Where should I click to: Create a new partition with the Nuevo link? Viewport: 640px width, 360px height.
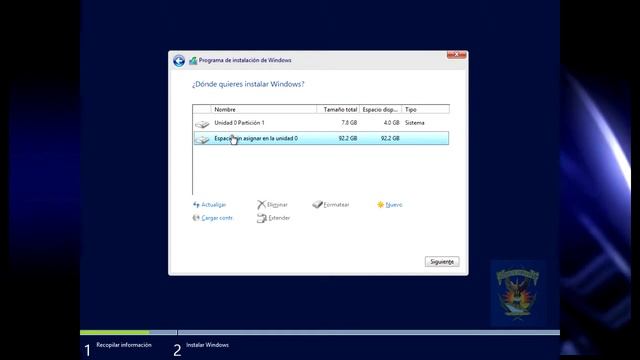tap(394, 204)
